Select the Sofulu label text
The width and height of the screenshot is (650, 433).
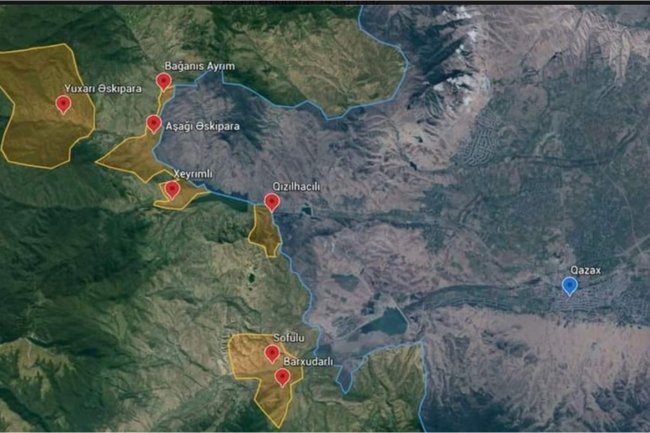[x=289, y=338]
